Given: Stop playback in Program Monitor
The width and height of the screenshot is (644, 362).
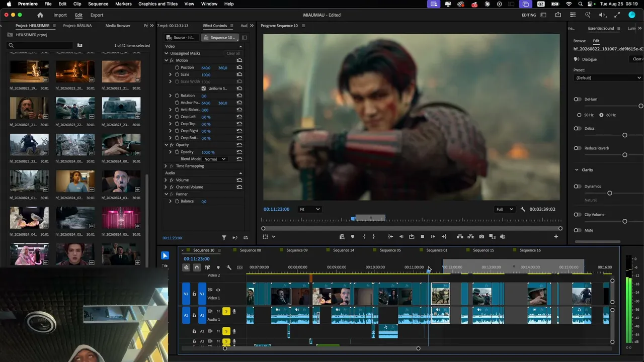Looking at the screenshot, I should pyautogui.click(x=422, y=236).
